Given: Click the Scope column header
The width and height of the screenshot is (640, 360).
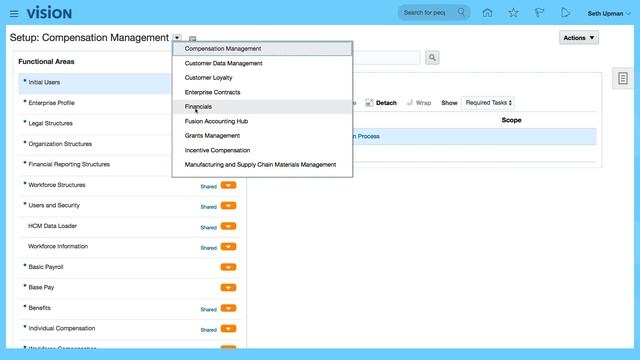Looking at the screenshot, I should [511, 120].
